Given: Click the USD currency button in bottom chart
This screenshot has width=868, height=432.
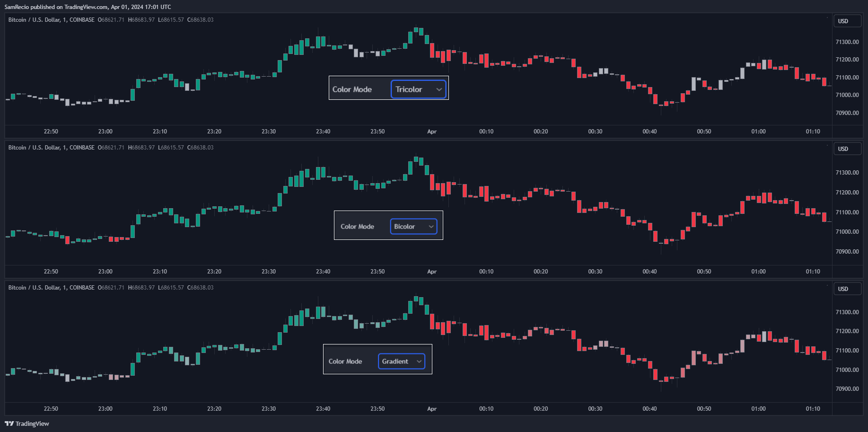Looking at the screenshot, I should click(x=847, y=289).
